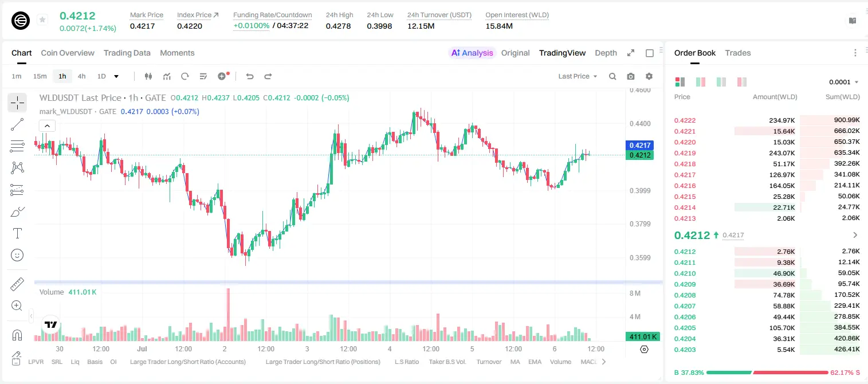
Task: Open chart settings gear icon
Action: [649, 76]
